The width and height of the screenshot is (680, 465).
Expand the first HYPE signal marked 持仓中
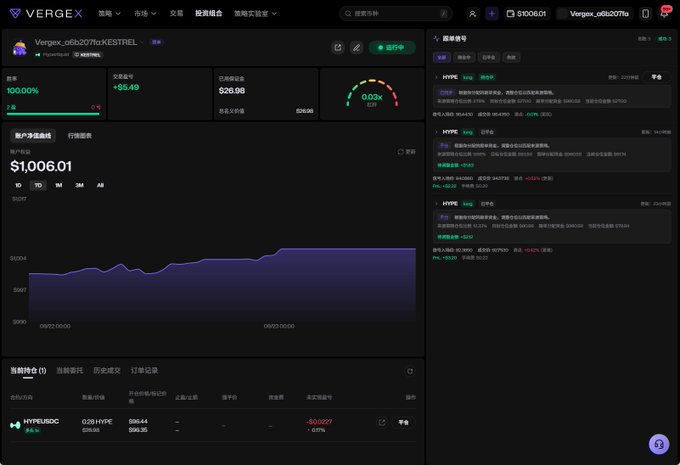(436, 77)
